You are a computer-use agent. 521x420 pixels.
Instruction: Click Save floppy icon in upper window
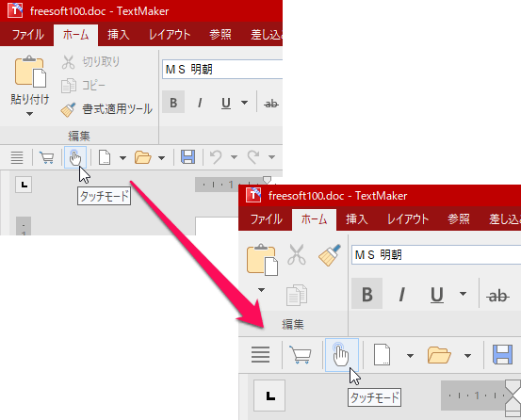pyautogui.click(x=187, y=157)
